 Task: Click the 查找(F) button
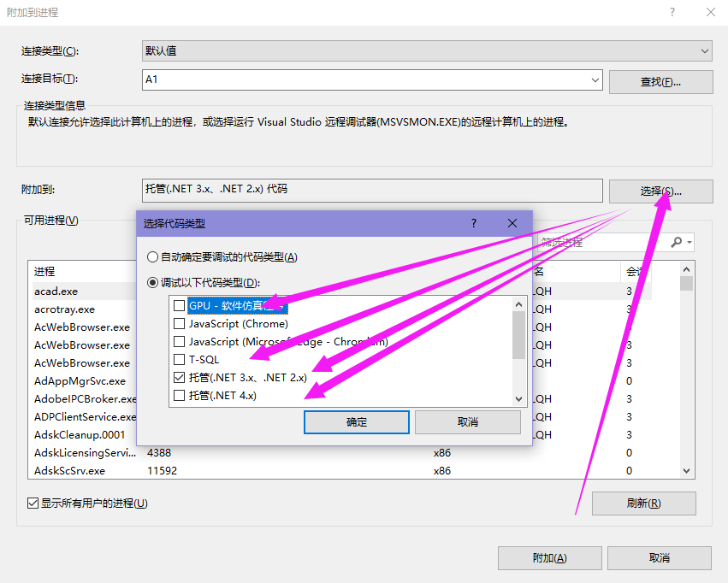point(660,80)
